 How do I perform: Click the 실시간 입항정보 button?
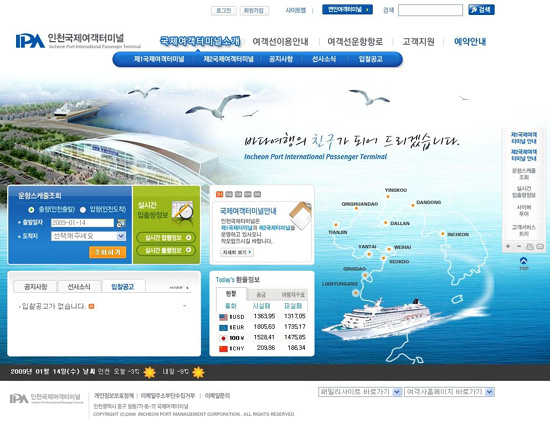click(x=166, y=238)
